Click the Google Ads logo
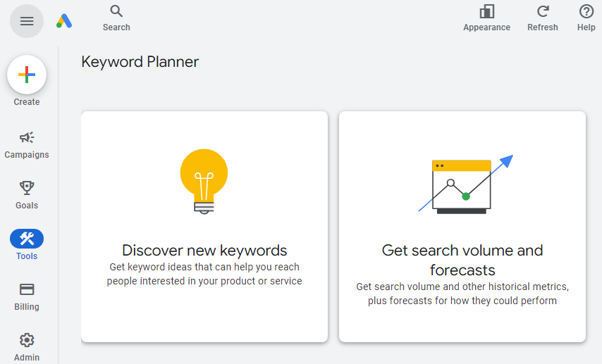 coord(64,21)
